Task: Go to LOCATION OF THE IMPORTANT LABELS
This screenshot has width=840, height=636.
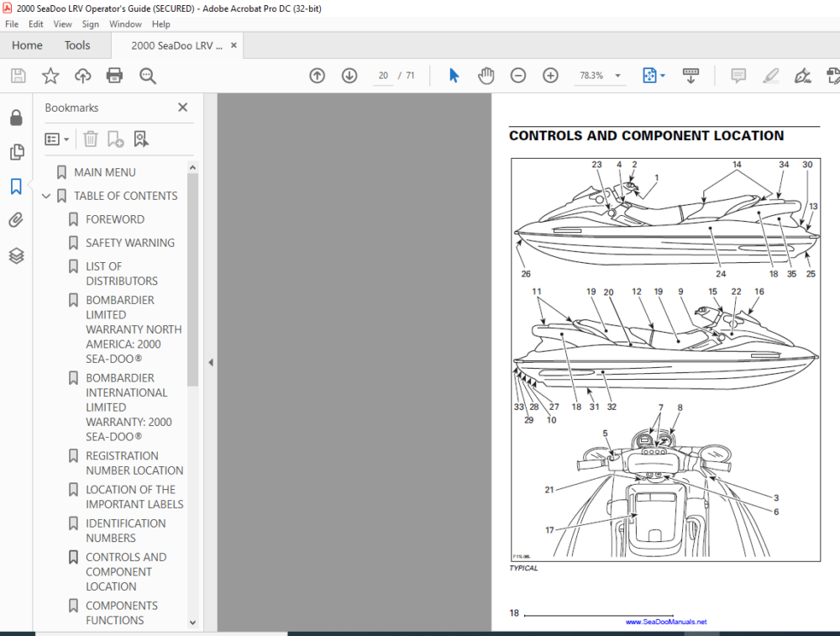Action: point(134,497)
